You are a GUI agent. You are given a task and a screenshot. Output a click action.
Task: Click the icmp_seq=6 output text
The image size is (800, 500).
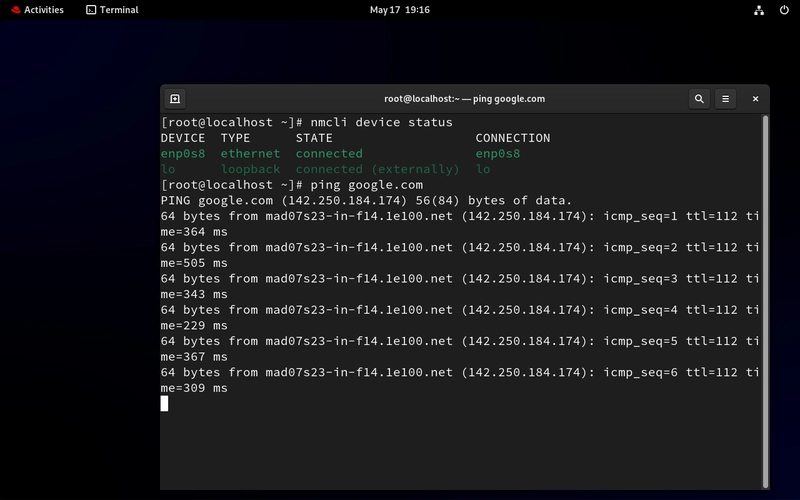[x=640, y=372]
